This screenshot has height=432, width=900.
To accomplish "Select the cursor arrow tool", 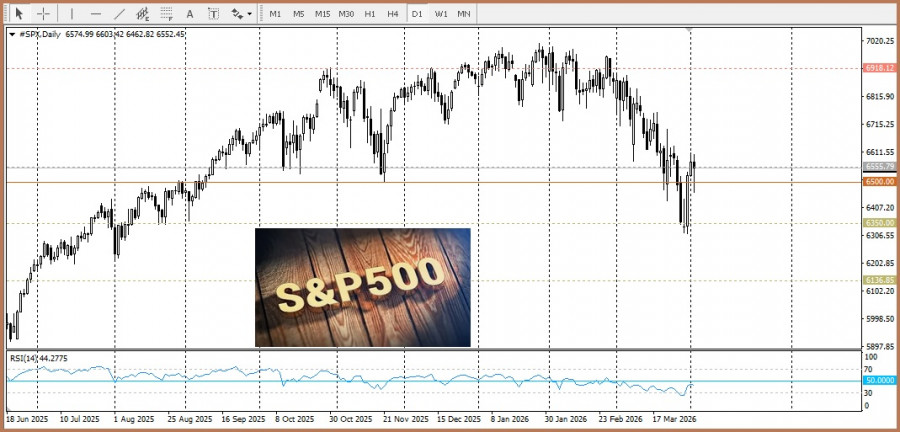I will click(x=19, y=13).
